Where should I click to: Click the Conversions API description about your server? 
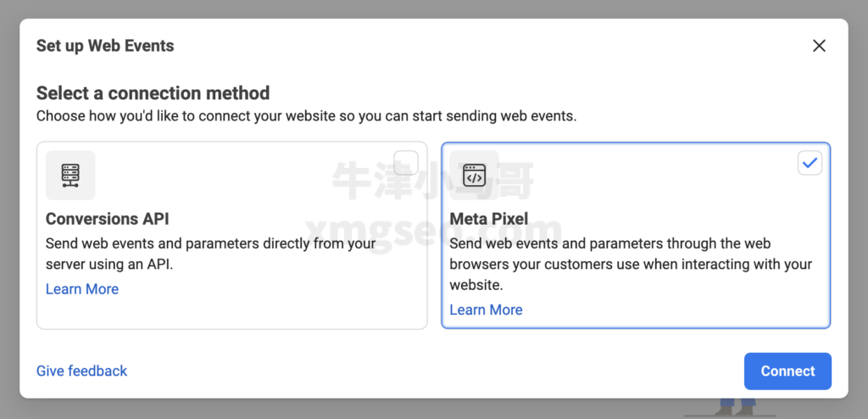tap(210, 254)
